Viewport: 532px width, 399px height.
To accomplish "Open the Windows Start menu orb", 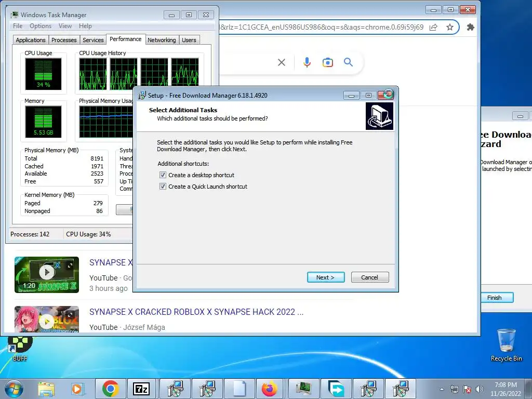I will 14,389.
